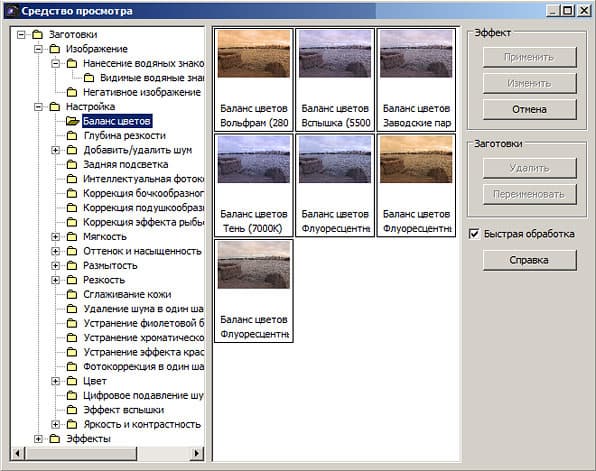The height and width of the screenshot is (471, 596).
Task: Click folder icon beside Изображение
Action: 55,49
